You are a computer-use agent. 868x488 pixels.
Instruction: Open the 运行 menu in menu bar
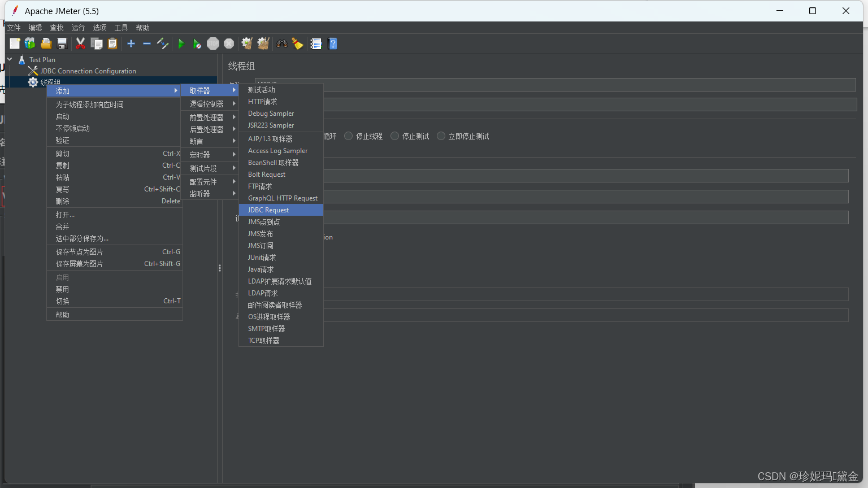pyautogui.click(x=78, y=28)
